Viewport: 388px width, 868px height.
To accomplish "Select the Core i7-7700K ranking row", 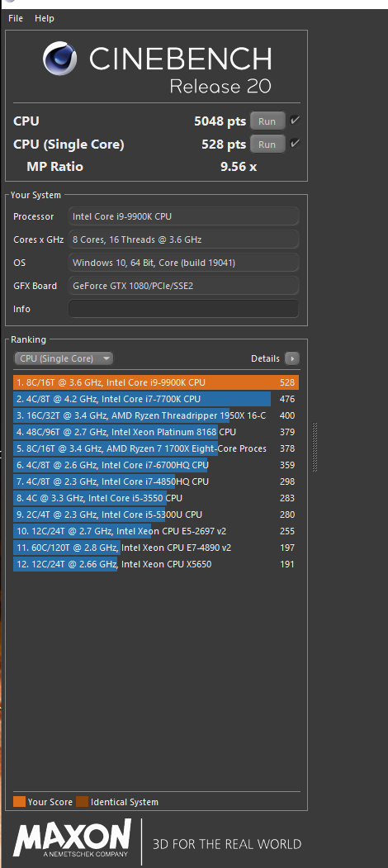I will (156, 399).
